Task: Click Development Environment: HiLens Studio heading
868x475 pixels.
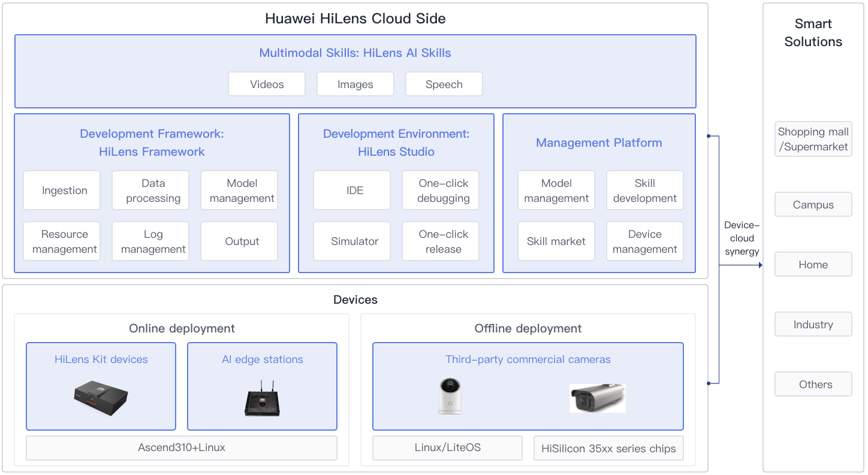Action: pos(396,143)
